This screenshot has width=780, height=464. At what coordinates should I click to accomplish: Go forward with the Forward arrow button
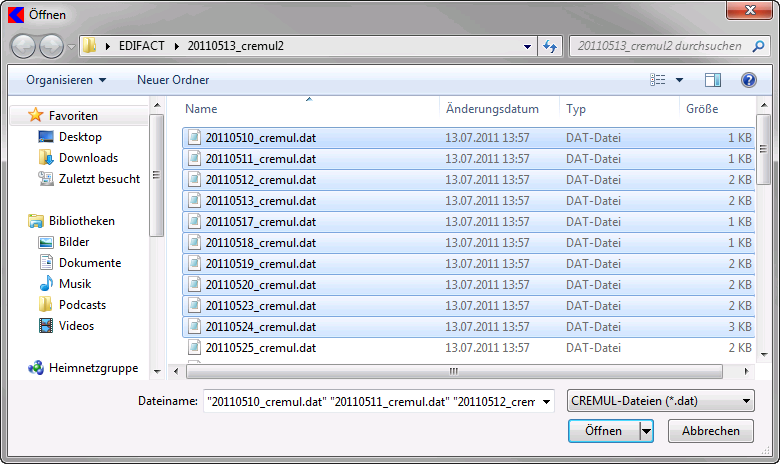pyautogui.click(x=51, y=46)
